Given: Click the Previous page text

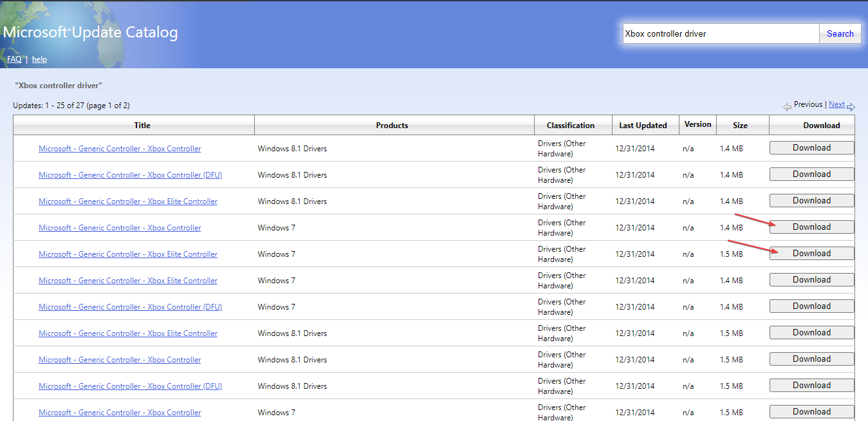Looking at the screenshot, I should tap(808, 104).
